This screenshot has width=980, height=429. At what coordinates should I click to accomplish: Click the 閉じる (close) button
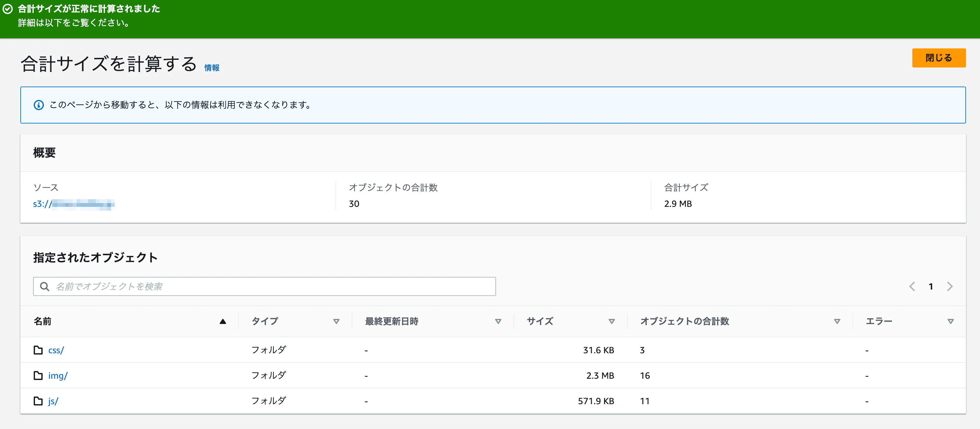click(939, 58)
